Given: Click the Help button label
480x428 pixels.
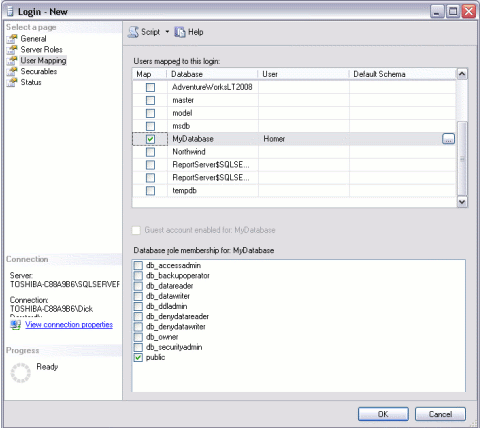Looking at the screenshot, I should click(x=196, y=32).
